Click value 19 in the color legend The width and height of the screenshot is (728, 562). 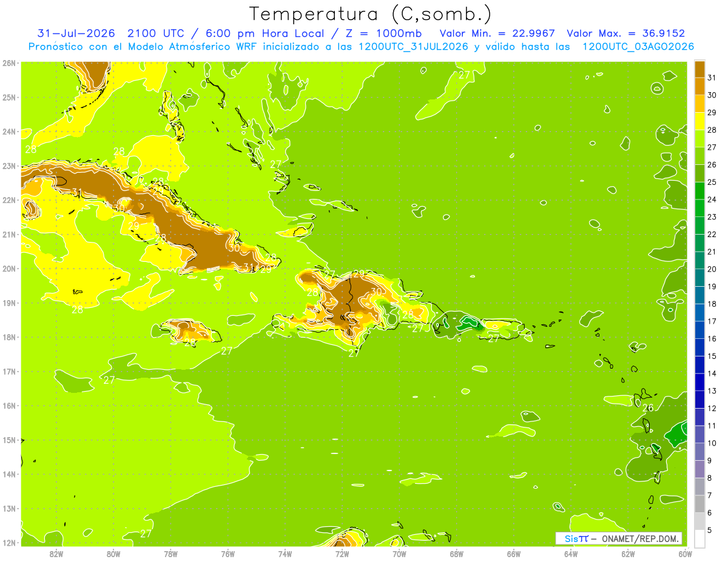click(x=712, y=286)
